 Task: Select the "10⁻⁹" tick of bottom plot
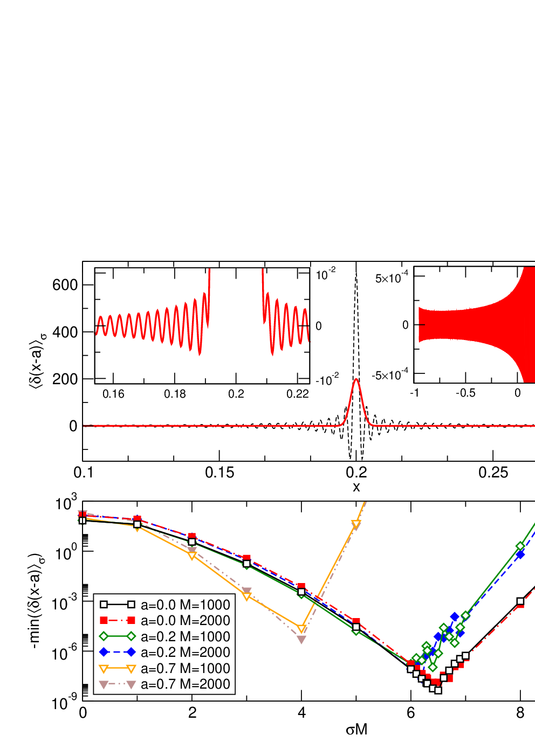point(65,702)
